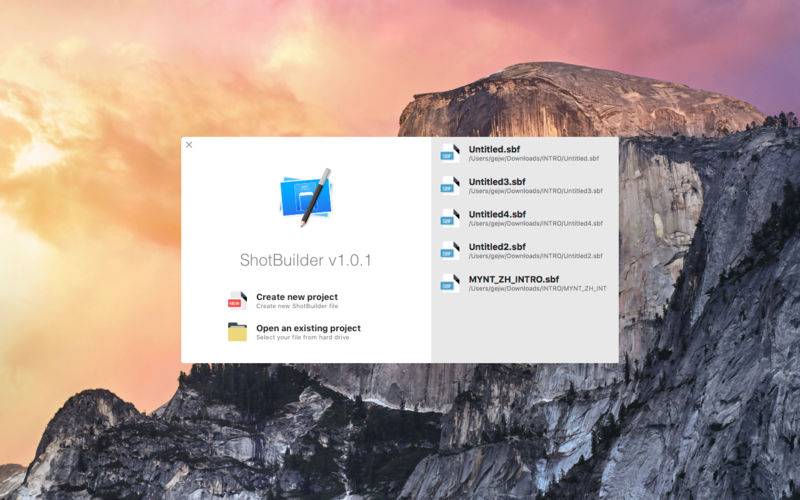Click subtitle Select your file from hard drive

pos(303,338)
